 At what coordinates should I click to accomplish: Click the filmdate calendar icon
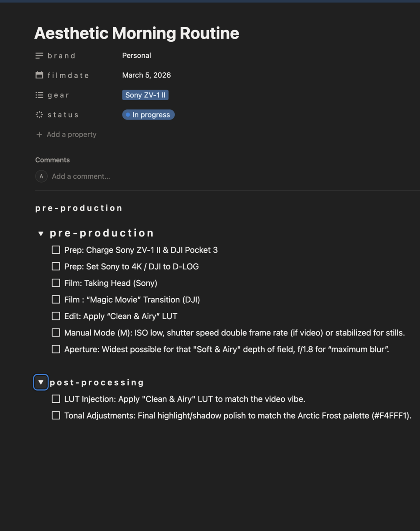(39, 75)
